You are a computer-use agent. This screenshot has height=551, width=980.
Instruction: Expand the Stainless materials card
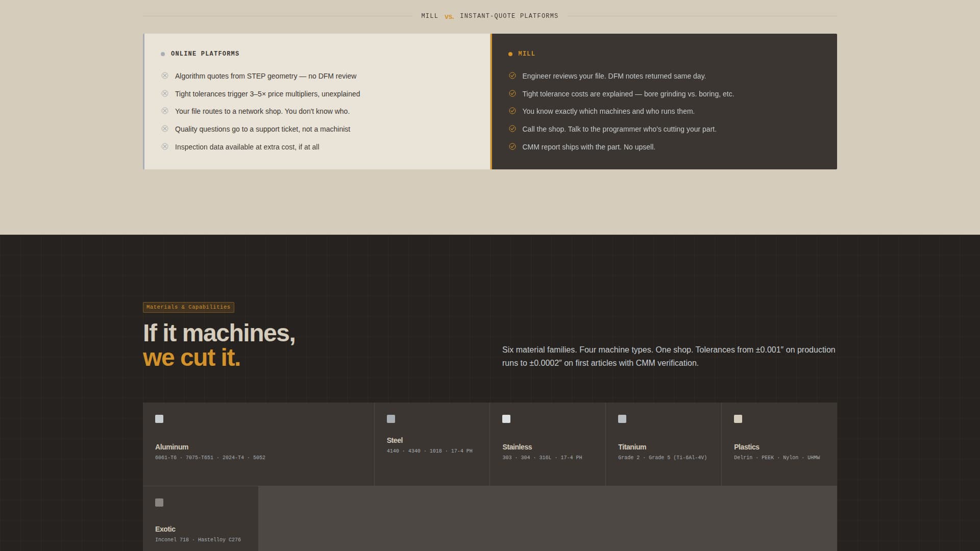[547, 444]
